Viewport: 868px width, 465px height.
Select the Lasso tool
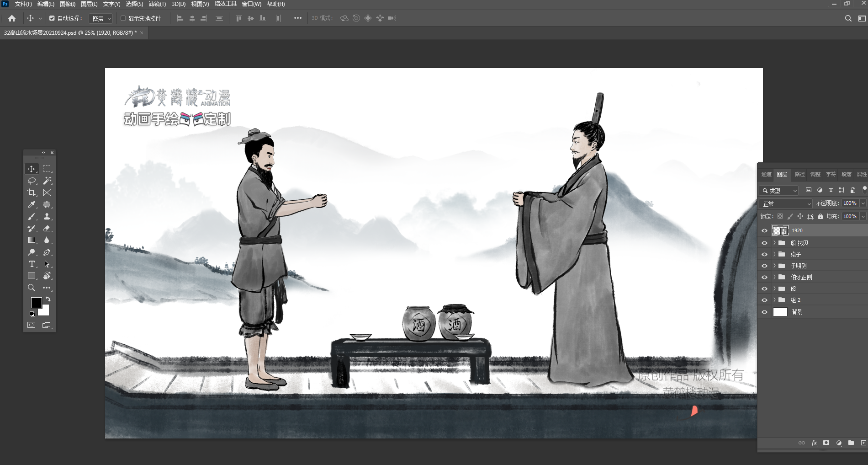(x=31, y=181)
